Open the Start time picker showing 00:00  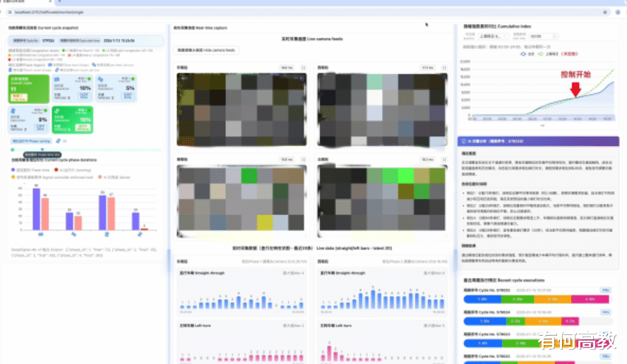pos(544,37)
